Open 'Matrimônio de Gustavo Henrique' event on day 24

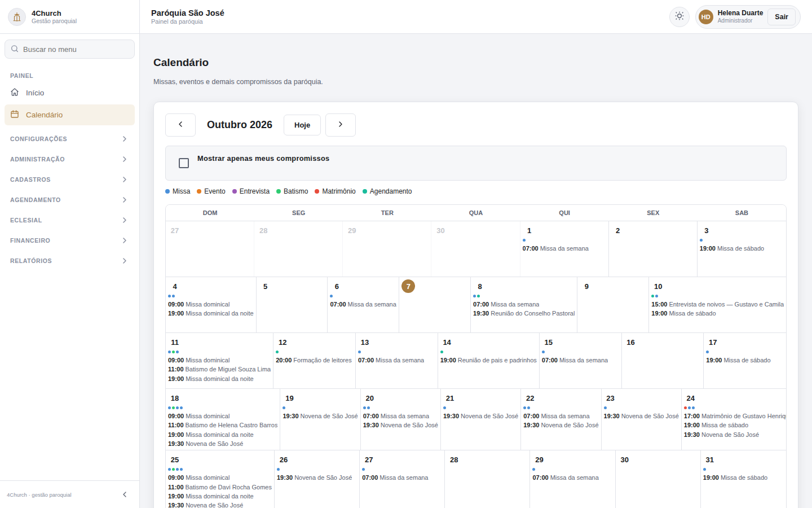click(735, 416)
